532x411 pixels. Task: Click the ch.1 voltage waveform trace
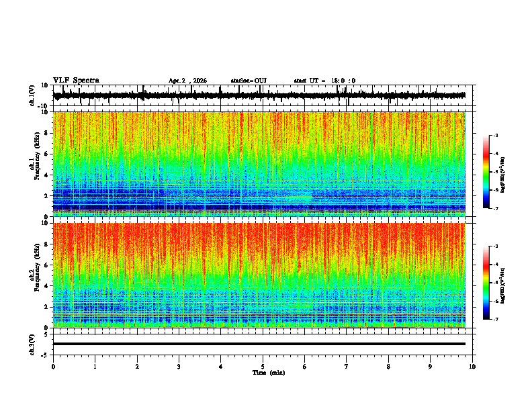pyautogui.click(x=259, y=95)
